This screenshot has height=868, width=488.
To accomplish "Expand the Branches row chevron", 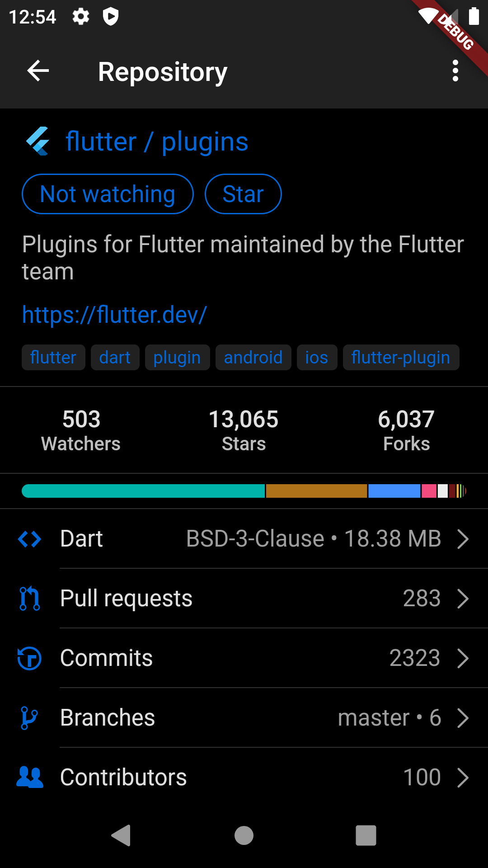I will coord(463,718).
